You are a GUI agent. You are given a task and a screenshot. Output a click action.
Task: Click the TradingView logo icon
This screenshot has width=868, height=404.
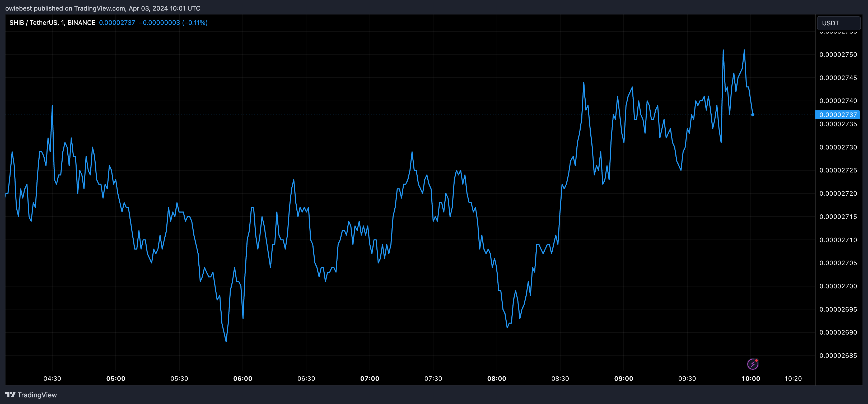point(11,394)
